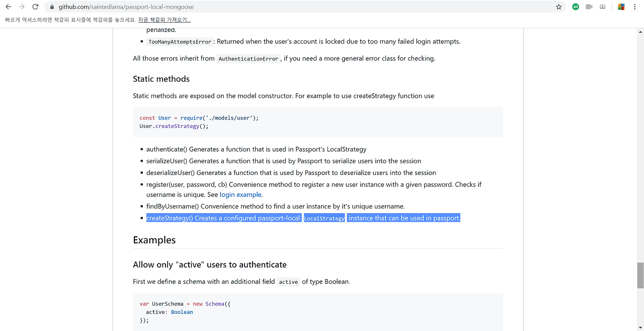This screenshot has width=644, height=331.
Task: Click the "Static methods" heading
Action: tap(161, 79)
